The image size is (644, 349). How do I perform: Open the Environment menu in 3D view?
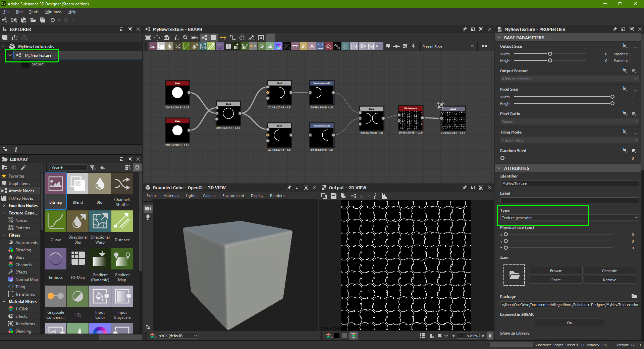click(x=233, y=196)
